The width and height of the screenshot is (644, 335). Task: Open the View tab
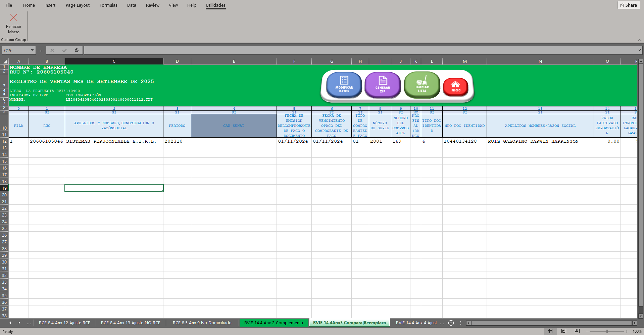pyautogui.click(x=173, y=5)
